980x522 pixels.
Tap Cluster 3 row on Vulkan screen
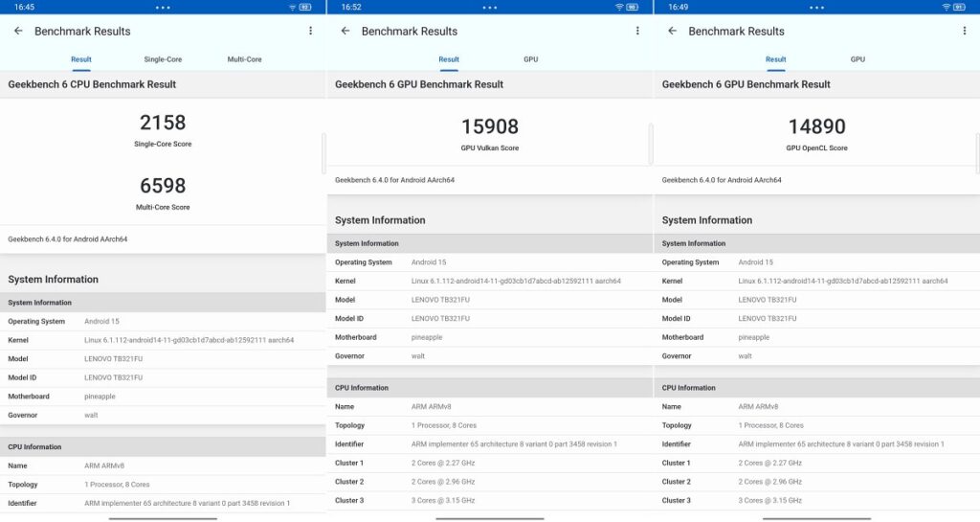[x=490, y=501]
